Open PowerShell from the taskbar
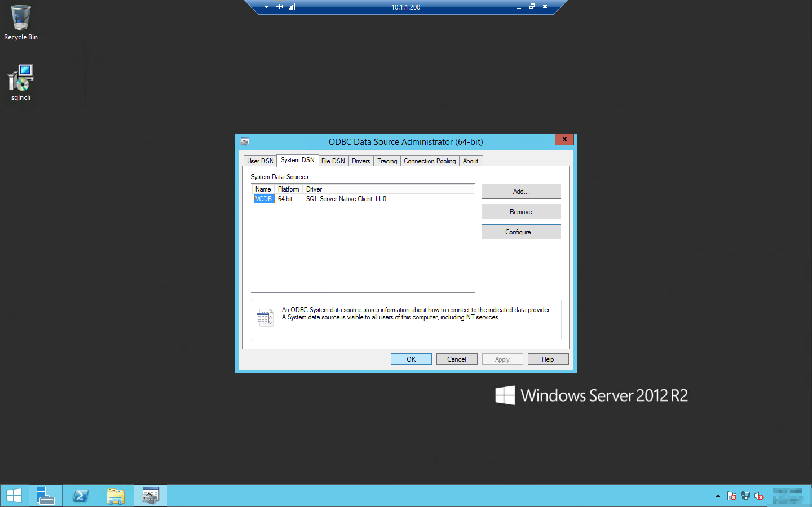Screen dimensions: 812x507 tap(81, 496)
